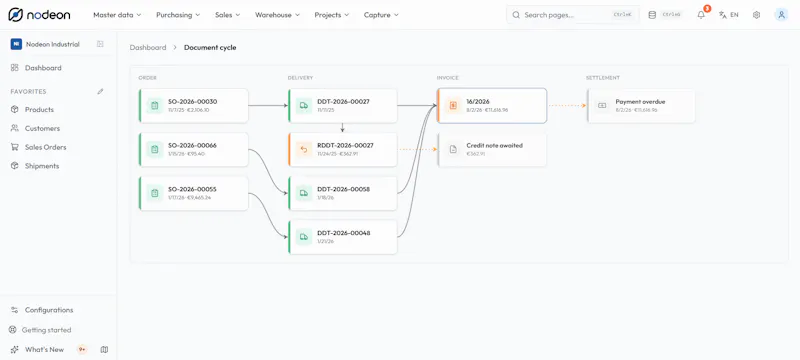Open invoice card 16/2026
Image resolution: width=800 pixels, height=360 pixels.
click(x=492, y=106)
